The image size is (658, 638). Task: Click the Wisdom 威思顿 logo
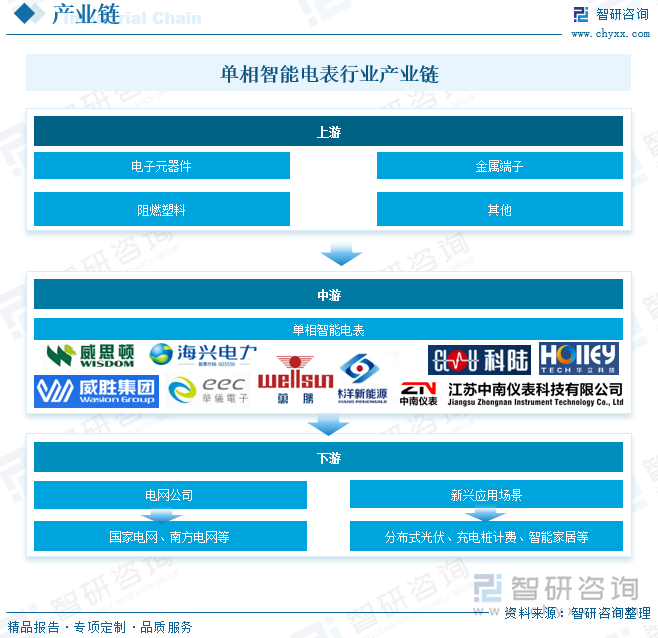[x=90, y=356]
